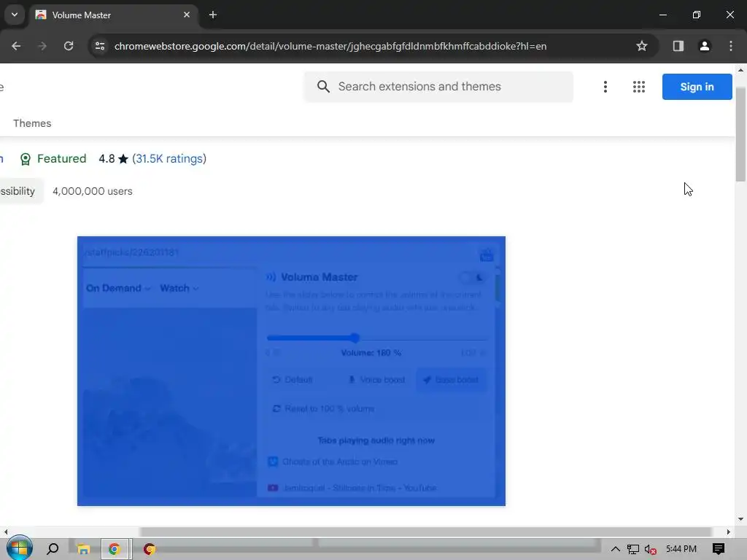The width and height of the screenshot is (747, 560).
Task: Open the second Chrome taskbar icon
Action: pos(149,549)
